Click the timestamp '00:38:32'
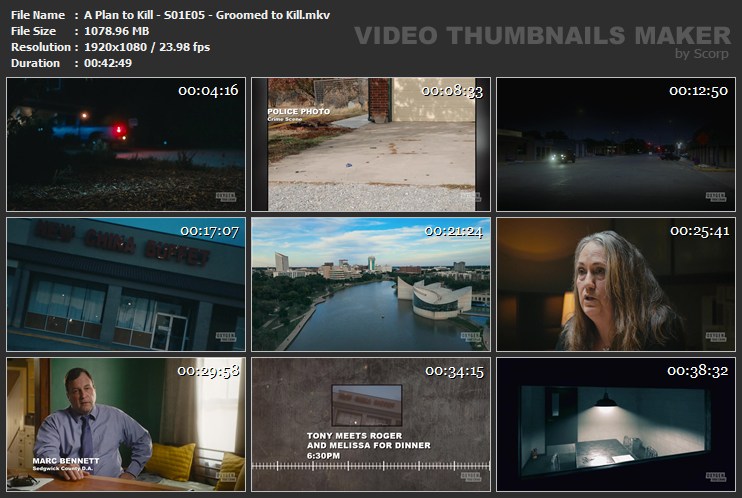Viewport: 742px width, 498px height. [x=698, y=370]
